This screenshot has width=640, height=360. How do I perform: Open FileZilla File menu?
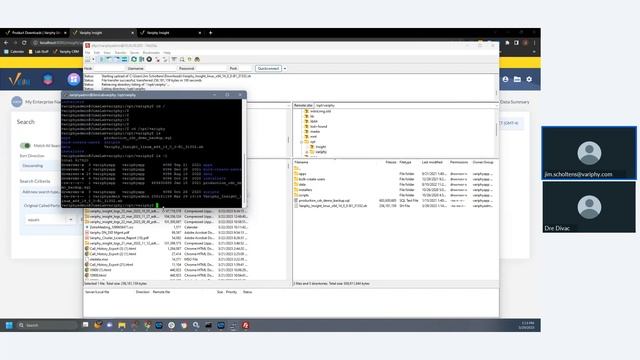pos(87,53)
